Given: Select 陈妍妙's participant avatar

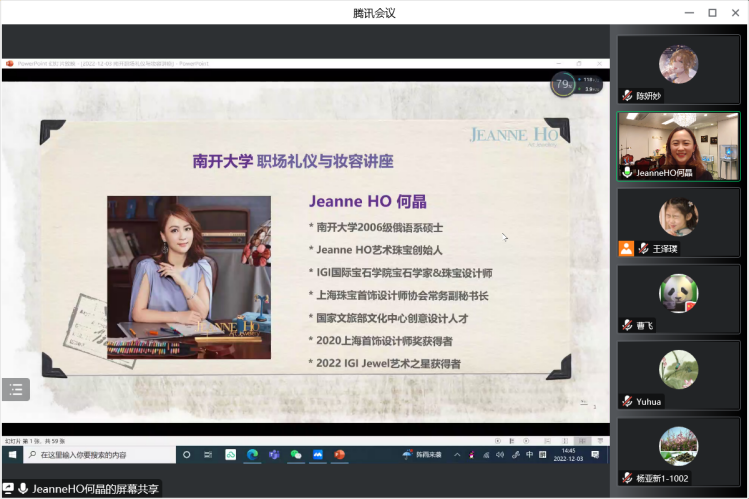Looking at the screenshot, I should [x=678, y=65].
